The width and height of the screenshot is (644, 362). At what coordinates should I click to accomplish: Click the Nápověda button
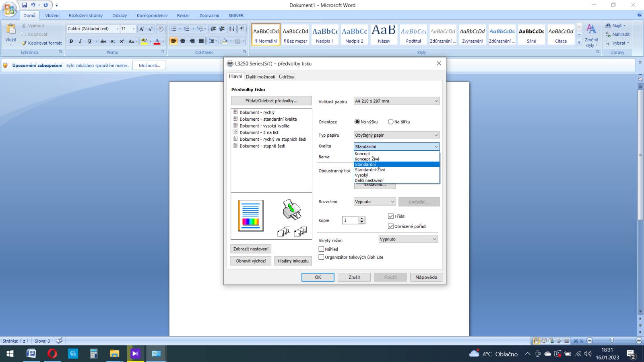[x=426, y=277]
